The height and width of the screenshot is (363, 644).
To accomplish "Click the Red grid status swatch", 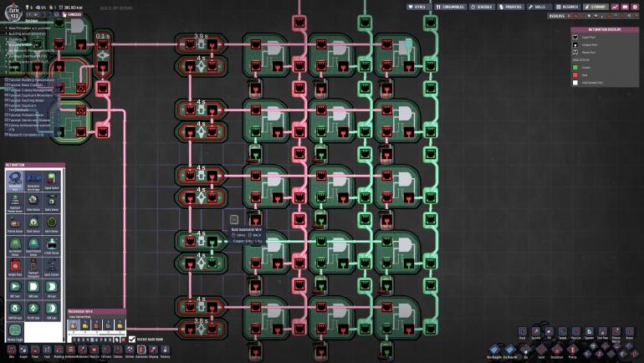I will pos(575,75).
